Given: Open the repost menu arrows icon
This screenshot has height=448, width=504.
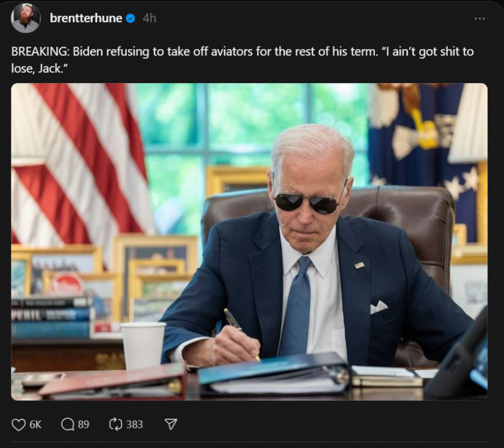Looking at the screenshot, I should [x=115, y=424].
